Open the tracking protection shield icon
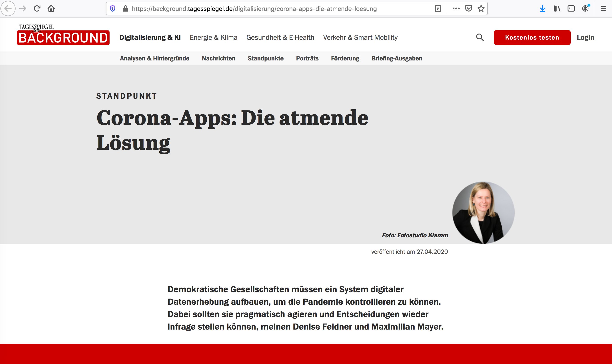Image resolution: width=612 pixels, height=364 pixels. 113,9
